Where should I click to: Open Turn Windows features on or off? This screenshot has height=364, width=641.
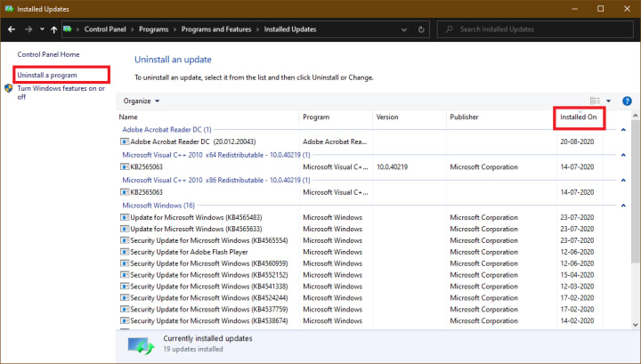tap(61, 93)
